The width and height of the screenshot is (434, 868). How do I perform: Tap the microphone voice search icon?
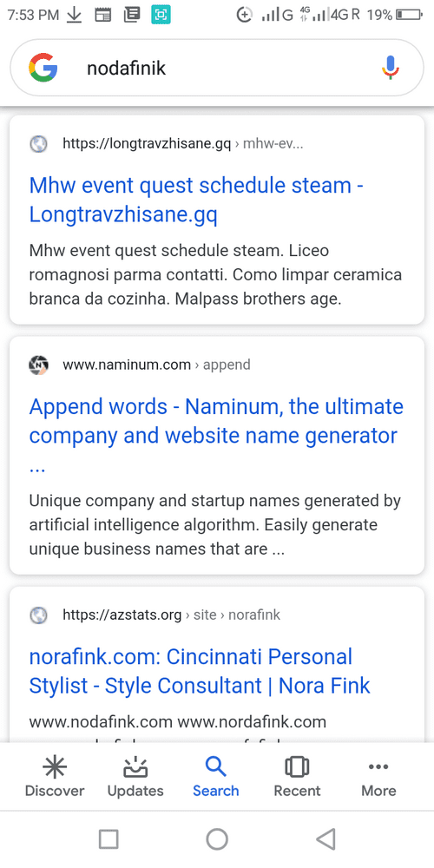tap(391, 68)
